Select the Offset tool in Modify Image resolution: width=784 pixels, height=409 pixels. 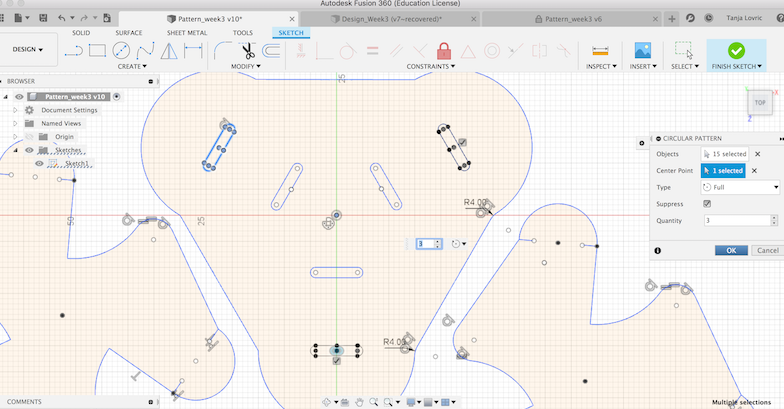coord(271,50)
